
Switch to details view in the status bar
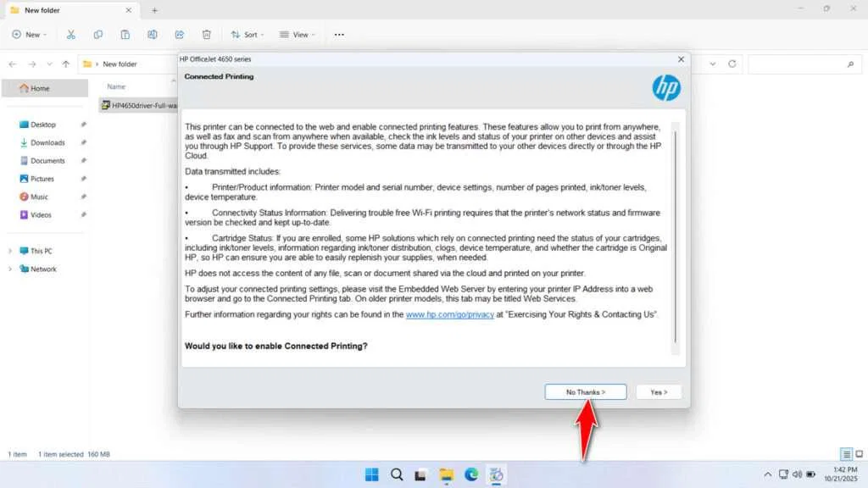pos(845,453)
